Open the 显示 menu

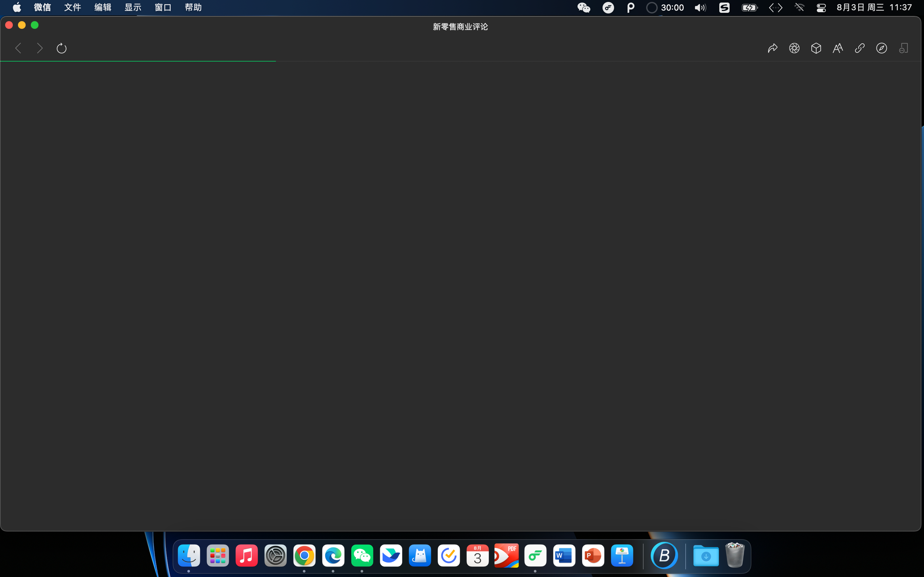tap(133, 8)
